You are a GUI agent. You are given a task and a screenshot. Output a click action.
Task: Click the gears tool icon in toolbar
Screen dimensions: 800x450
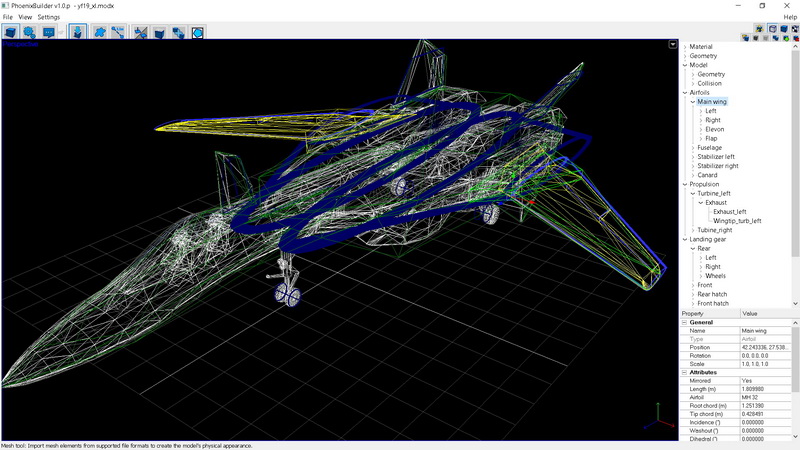pyautogui.click(x=30, y=32)
